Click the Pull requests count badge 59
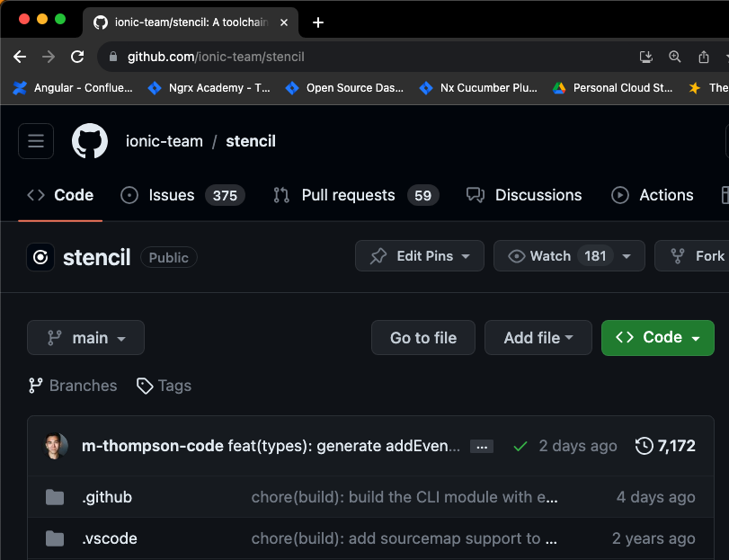 [422, 195]
